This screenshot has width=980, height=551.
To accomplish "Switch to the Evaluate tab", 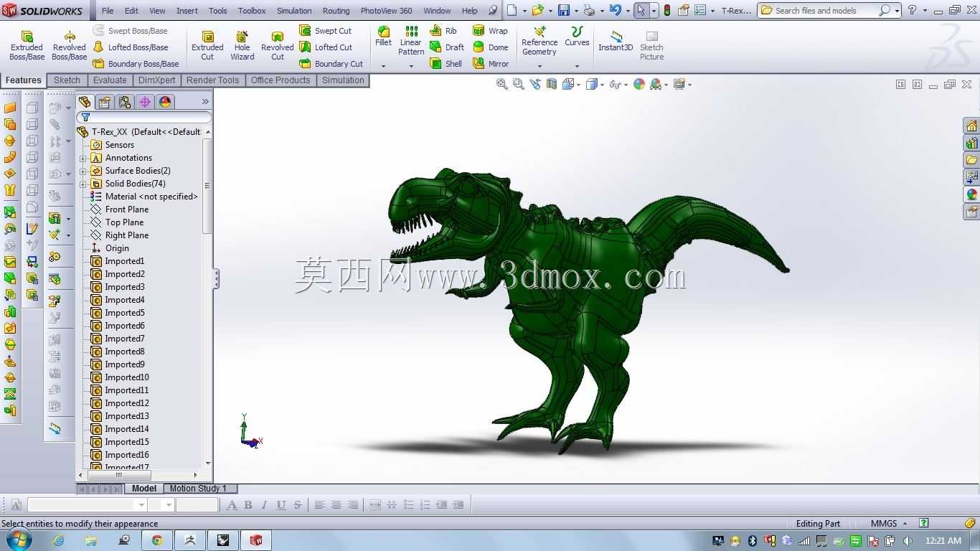I will pos(110,80).
